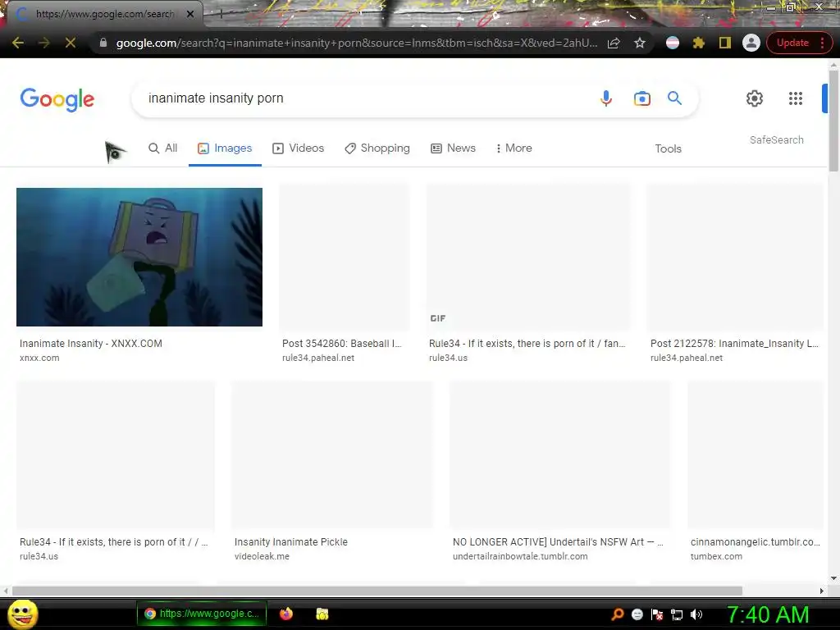Open the Tools filter options
Screen dimensions: 840x630
pyautogui.click(x=668, y=149)
